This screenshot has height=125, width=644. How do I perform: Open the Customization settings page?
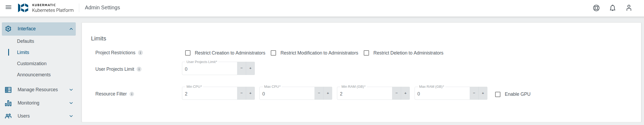point(32,64)
